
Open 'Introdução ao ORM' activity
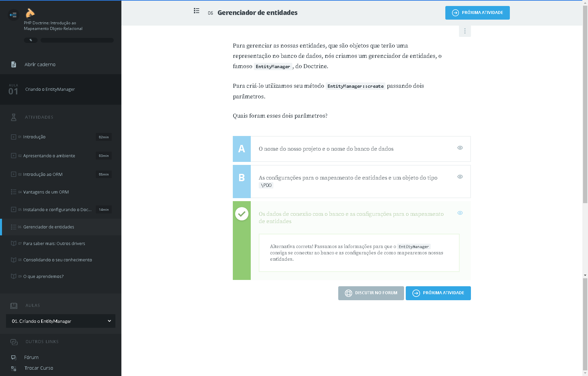pos(43,175)
